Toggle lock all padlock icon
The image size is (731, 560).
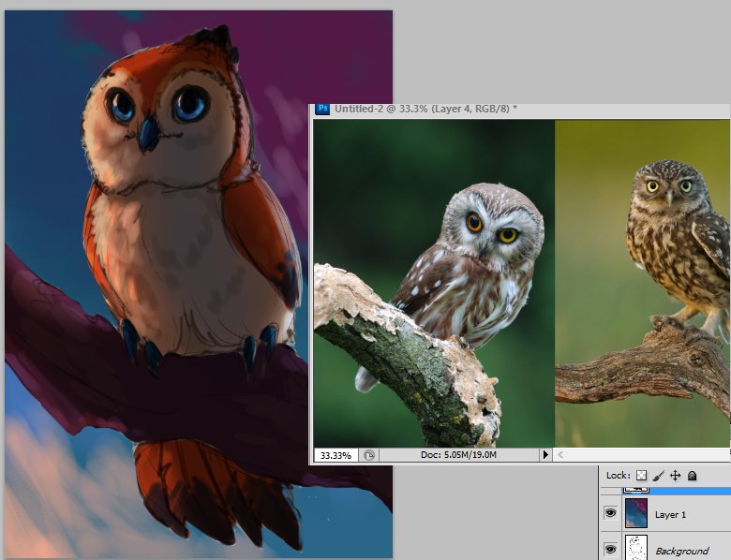click(x=692, y=476)
